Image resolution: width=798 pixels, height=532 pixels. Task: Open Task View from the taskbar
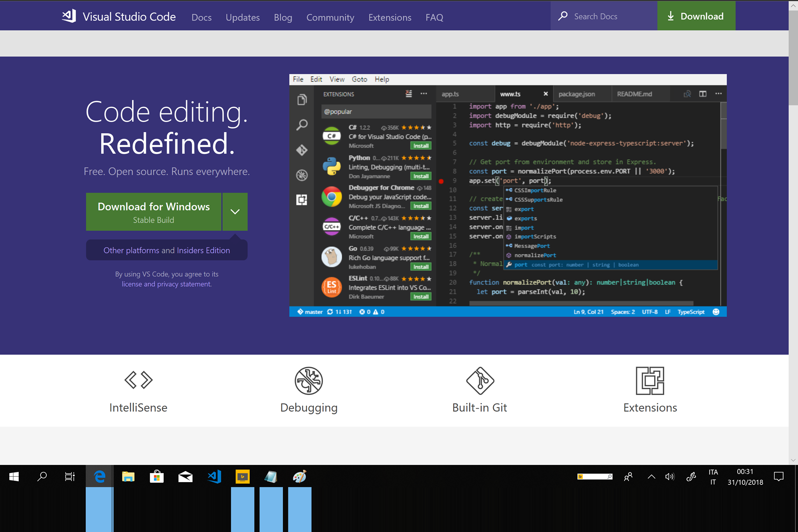click(x=70, y=476)
